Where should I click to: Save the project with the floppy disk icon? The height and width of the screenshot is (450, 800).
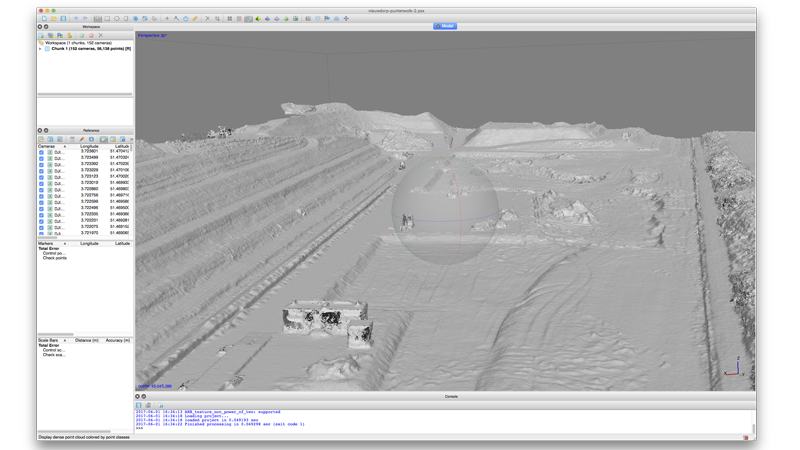[63, 18]
